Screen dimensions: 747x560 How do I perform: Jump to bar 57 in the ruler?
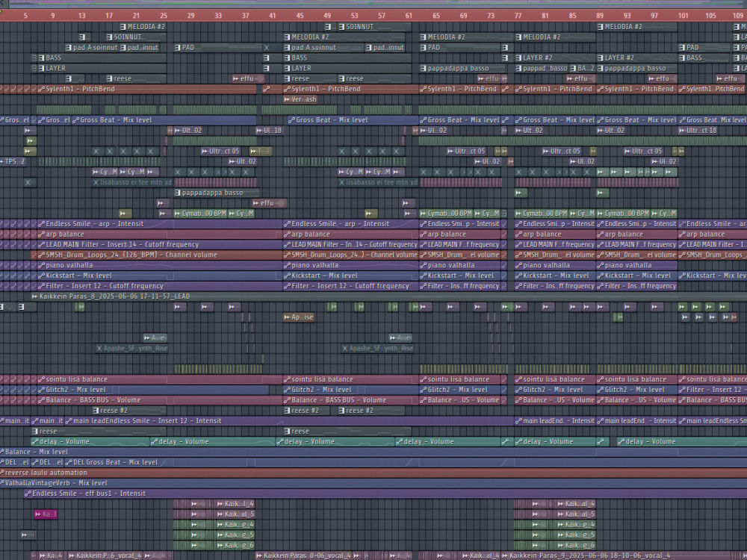(381, 16)
